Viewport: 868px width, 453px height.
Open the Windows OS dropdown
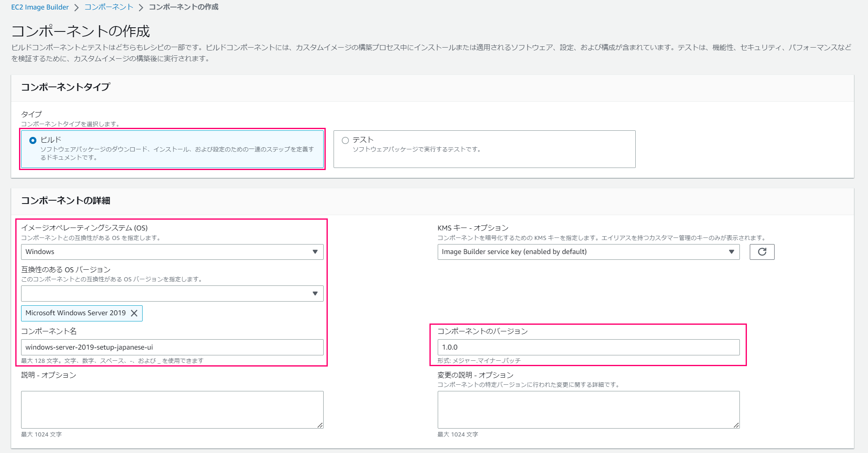pos(165,252)
